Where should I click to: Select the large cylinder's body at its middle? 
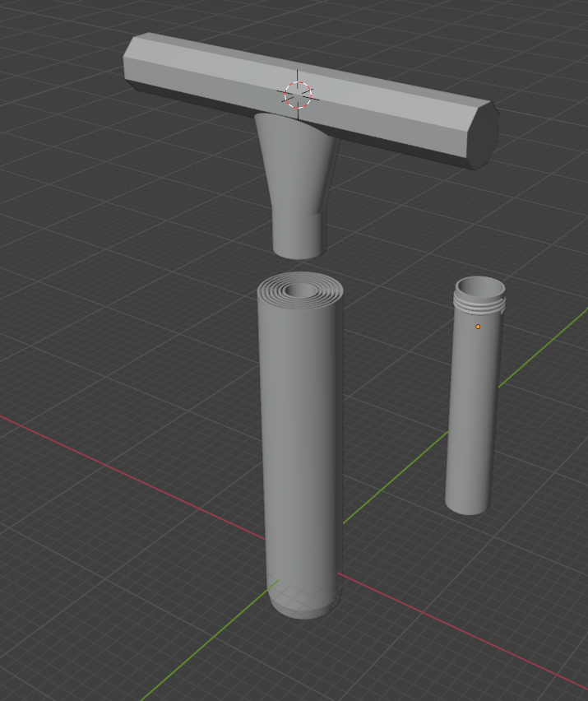click(x=301, y=444)
